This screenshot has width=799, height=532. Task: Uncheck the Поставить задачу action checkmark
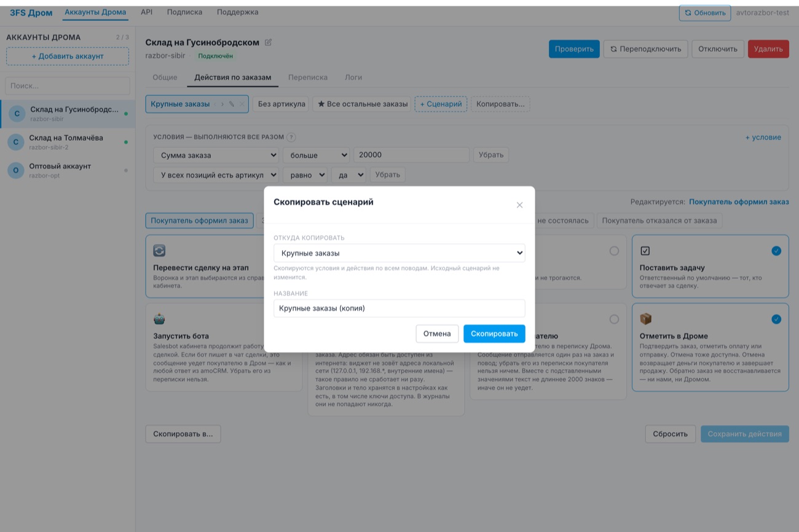pos(776,251)
